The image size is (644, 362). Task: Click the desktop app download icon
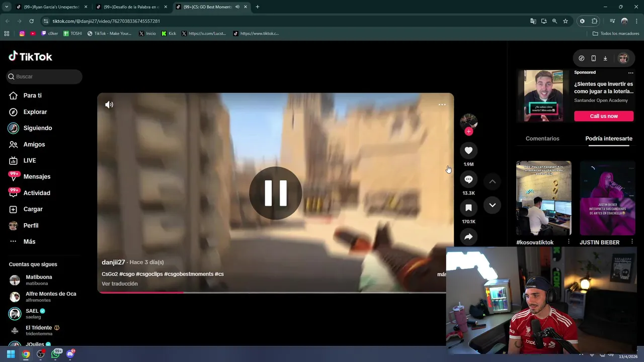pos(605,58)
